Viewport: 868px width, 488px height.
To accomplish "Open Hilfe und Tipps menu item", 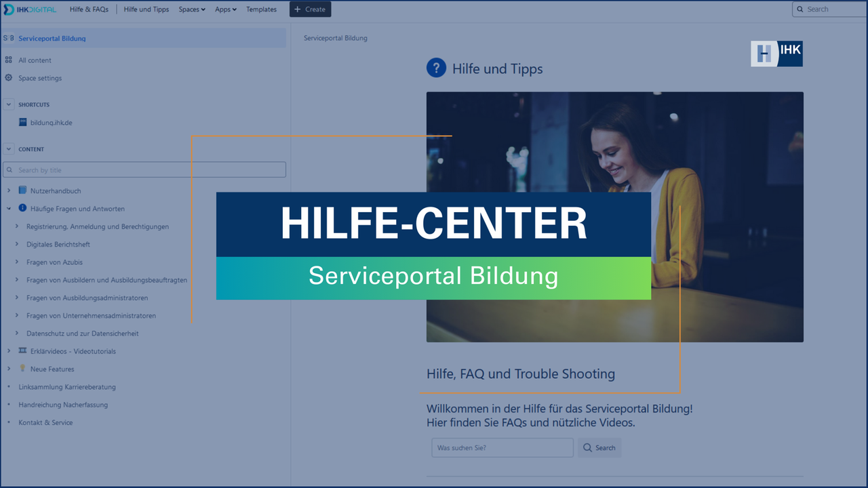I will [146, 9].
